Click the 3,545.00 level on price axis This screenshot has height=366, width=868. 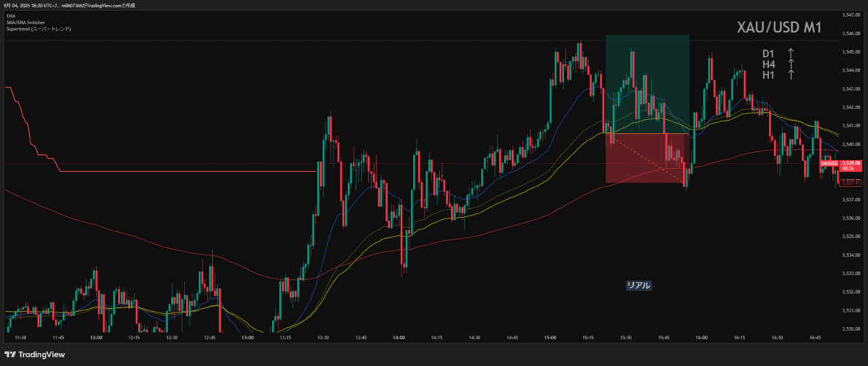tap(851, 52)
